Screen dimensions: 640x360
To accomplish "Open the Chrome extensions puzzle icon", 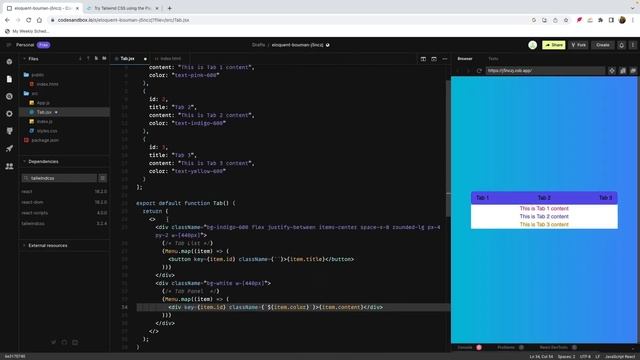I will [x=600, y=20].
